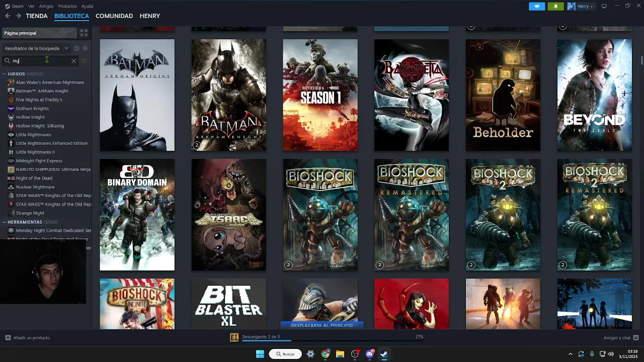Viewport: 644px width, 362px height.
Task: Go to the BIBLIOTECA tab
Action: pyautogui.click(x=71, y=16)
